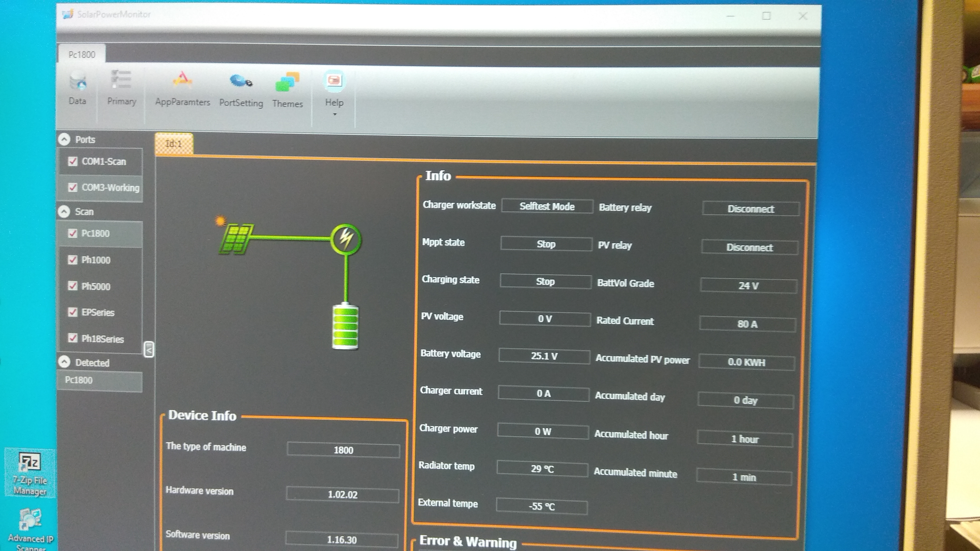980x551 pixels.
Task: Click the PV relay Disconnect field
Action: 749,247
